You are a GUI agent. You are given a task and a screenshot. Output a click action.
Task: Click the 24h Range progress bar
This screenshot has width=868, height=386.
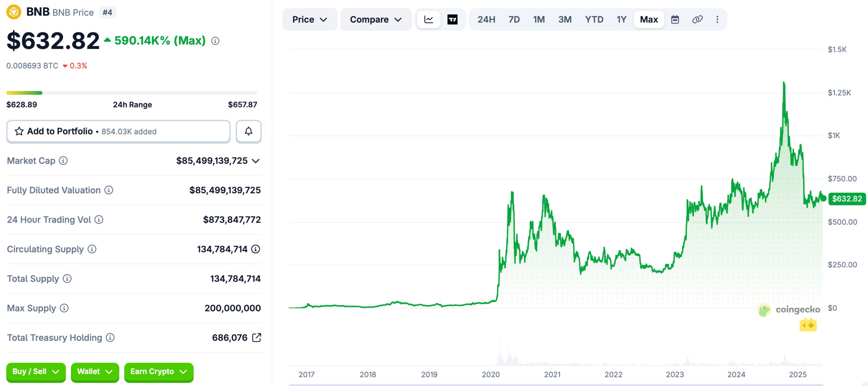pos(132,93)
